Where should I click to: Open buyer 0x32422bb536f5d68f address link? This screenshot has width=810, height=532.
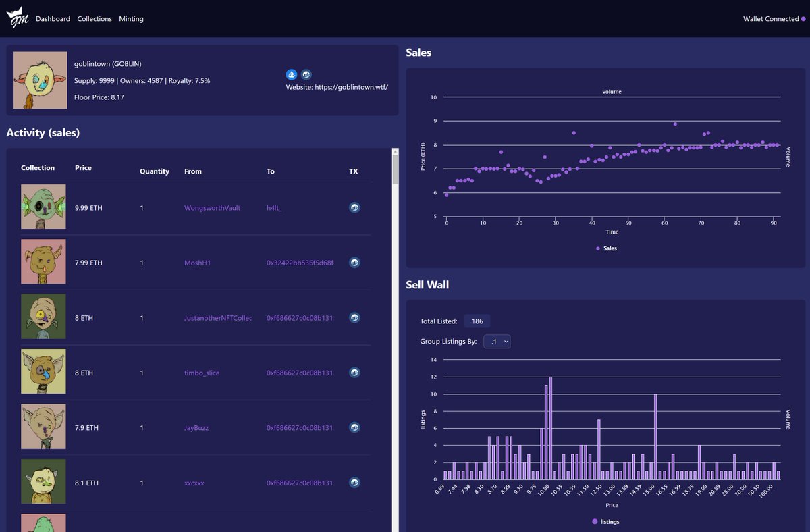[300, 263]
